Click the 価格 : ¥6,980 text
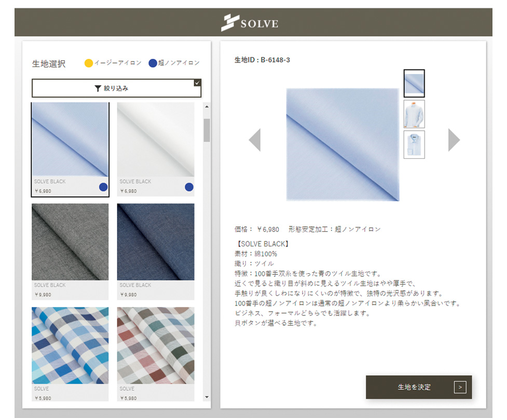This screenshot has width=507, height=420. point(257,229)
